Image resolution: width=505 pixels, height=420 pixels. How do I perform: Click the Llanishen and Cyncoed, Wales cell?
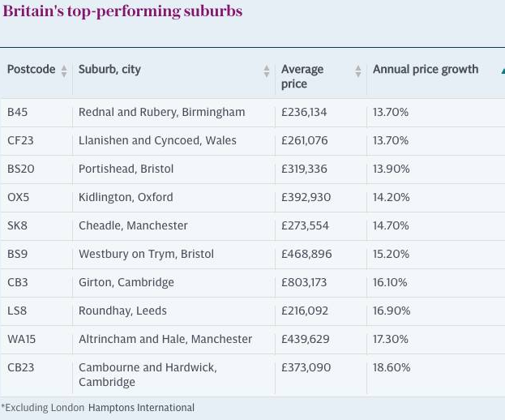tap(157, 140)
